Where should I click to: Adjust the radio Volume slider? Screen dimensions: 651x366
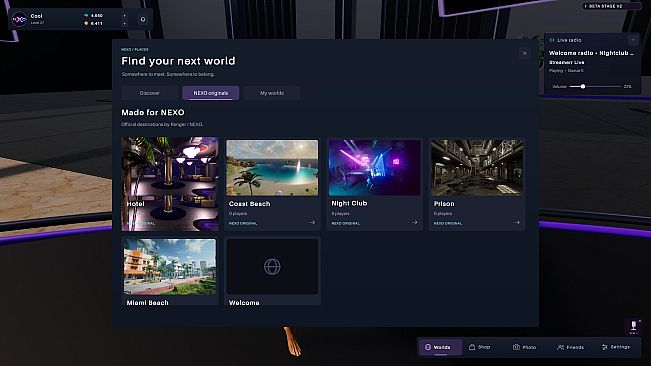pos(596,86)
